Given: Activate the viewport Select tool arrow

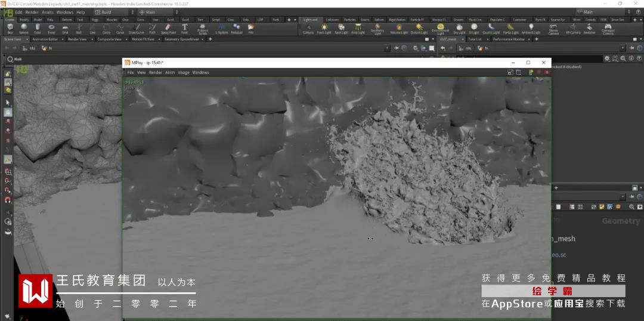Looking at the screenshot, I should click(8, 103).
